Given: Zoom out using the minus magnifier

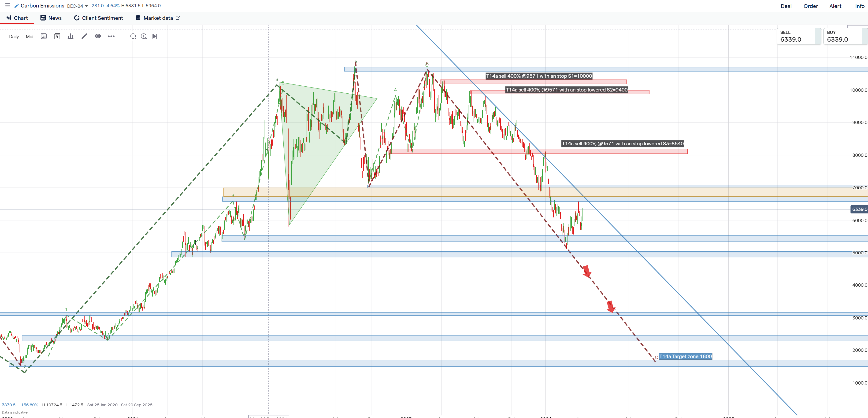Looking at the screenshot, I should pos(133,36).
